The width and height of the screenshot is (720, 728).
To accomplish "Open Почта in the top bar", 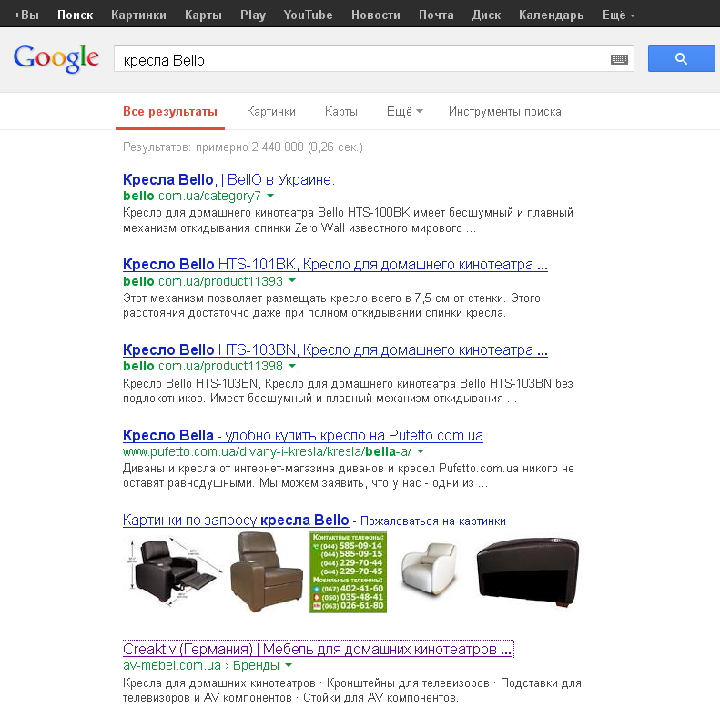I will pos(436,15).
